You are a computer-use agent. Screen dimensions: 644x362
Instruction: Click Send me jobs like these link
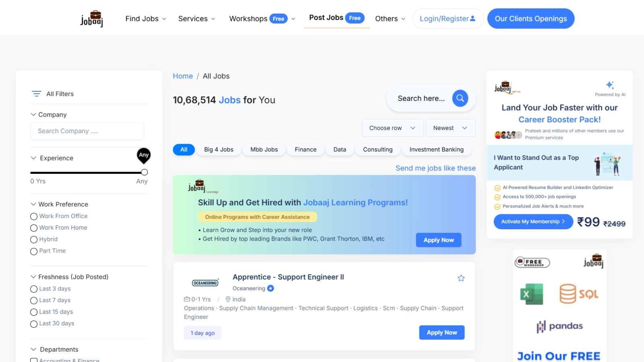[436, 168]
